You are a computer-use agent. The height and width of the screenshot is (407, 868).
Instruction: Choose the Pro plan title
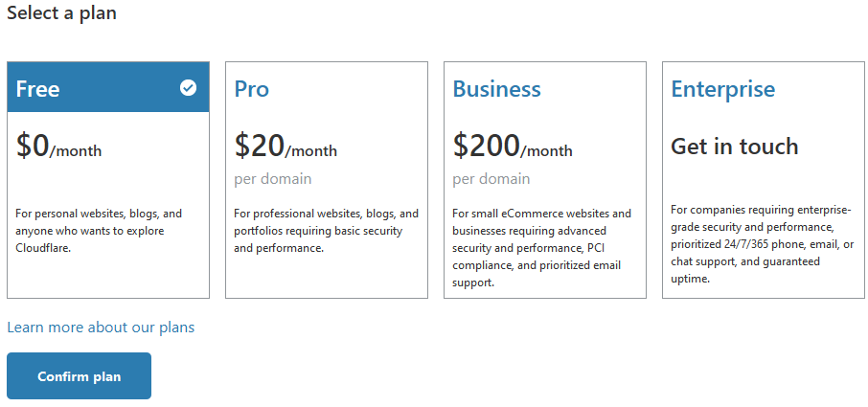(x=252, y=89)
